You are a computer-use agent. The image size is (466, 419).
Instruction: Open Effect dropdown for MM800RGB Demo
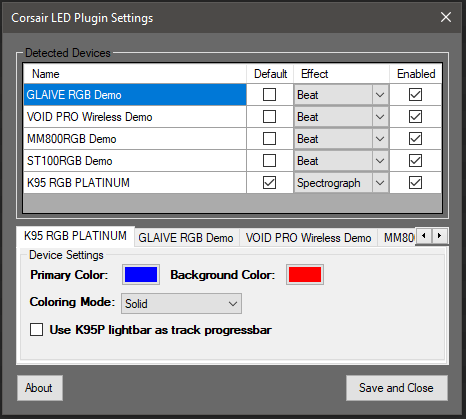(341, 139)
